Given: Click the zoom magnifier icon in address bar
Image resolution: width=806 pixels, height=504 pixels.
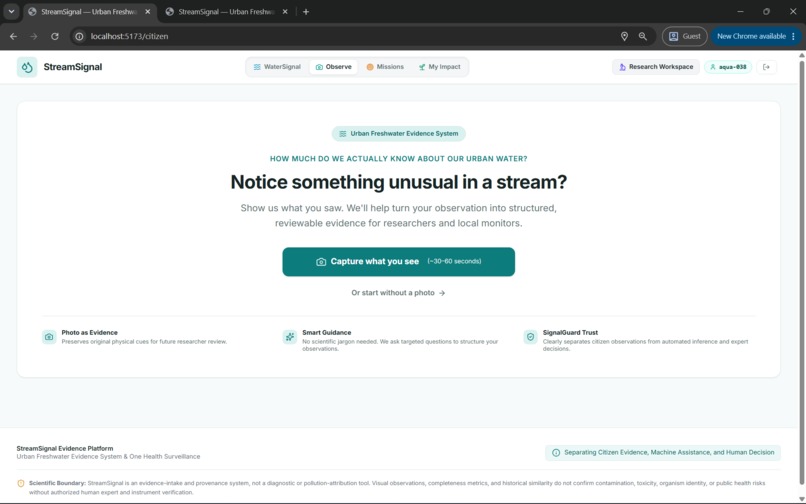Looking at the screenshot, I should (x=643, y=37).
